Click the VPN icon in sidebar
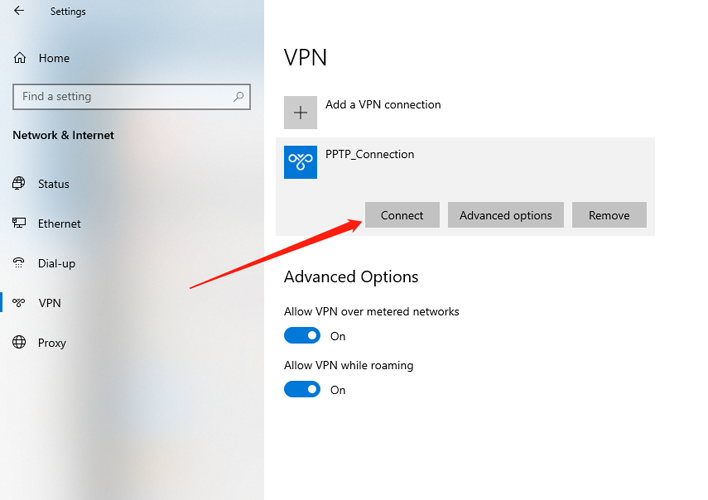The width and height of the screenshot is (708, 500). 19,302
